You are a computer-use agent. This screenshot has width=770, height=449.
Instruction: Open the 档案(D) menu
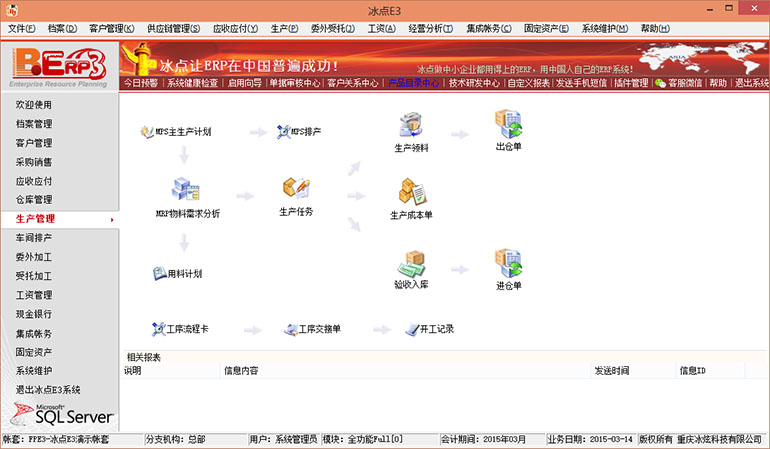coord(62,28)
